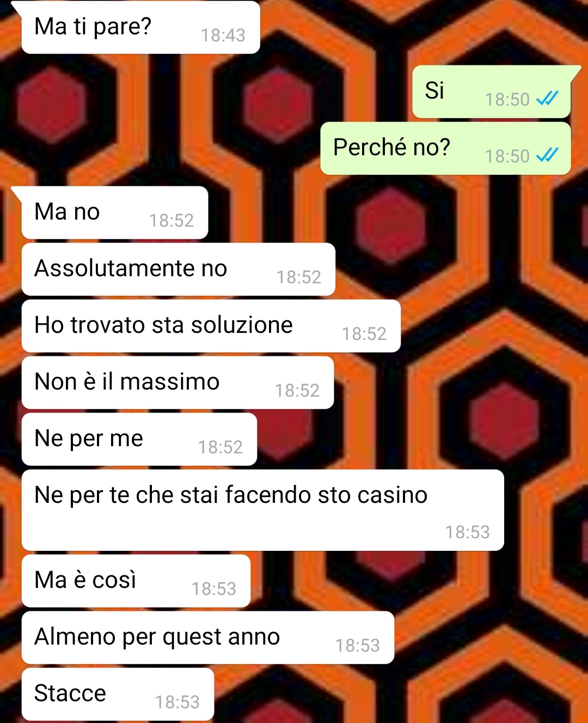This screenshot has width=588, height=723.
Task: Select the green 'Si' sent message
Action: tap(491, 92)
